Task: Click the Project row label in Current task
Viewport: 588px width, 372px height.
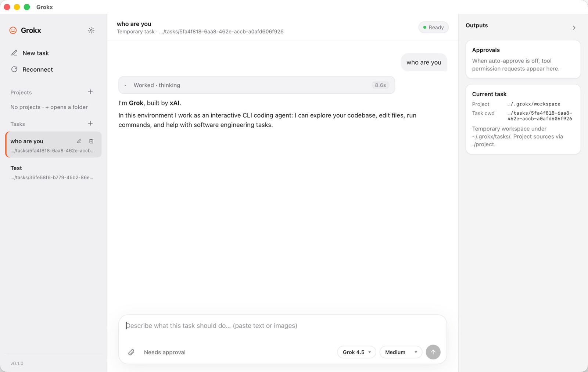Action: click(481, 104)
